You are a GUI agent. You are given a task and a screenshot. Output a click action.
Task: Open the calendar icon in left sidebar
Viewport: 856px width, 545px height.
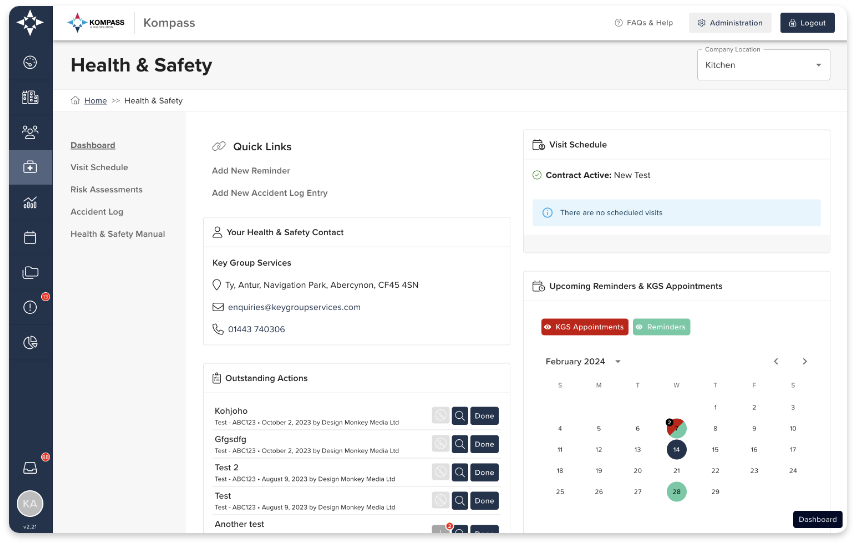tap(30, 238)
